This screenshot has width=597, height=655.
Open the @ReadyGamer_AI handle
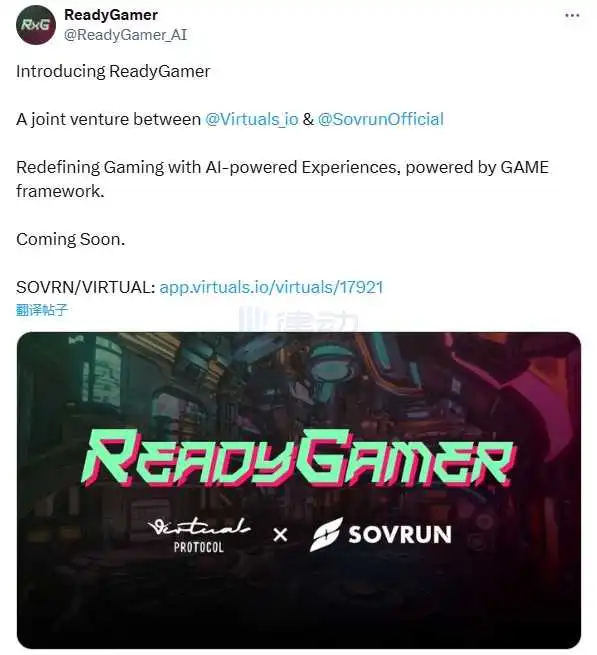125,35
